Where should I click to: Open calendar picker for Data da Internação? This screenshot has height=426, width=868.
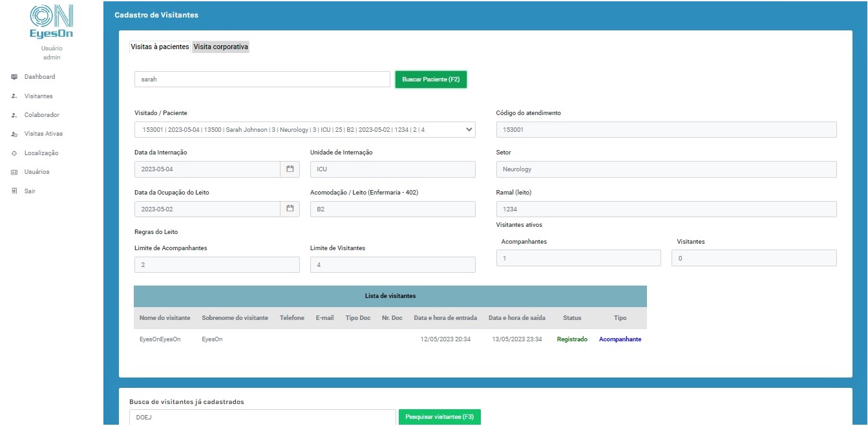click(290, 169)
